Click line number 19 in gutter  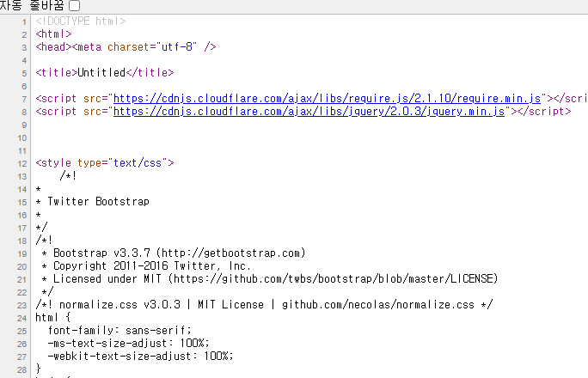point(22,254)
